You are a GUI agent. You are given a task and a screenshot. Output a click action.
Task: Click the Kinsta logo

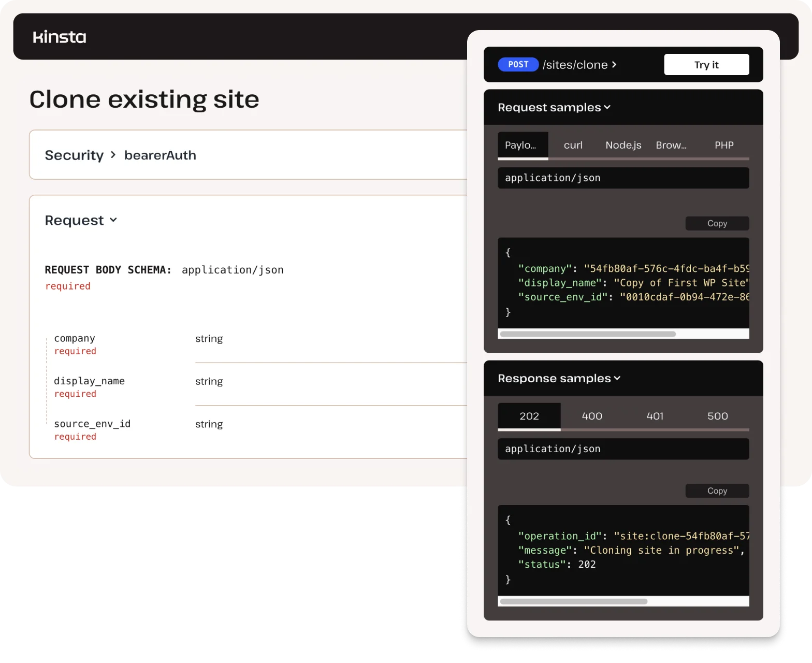point(60,37)
